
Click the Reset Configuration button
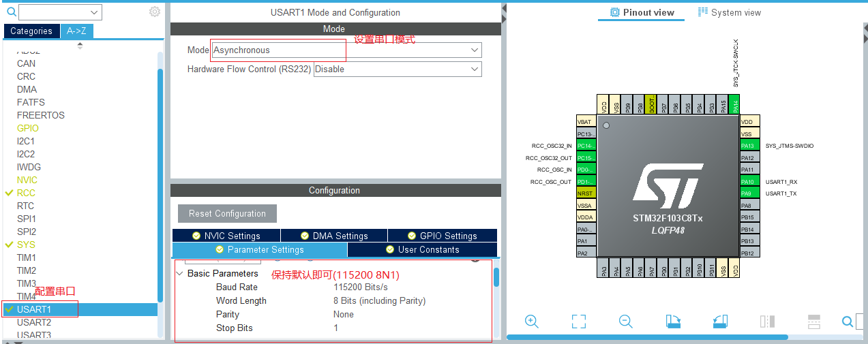(227, 213)
